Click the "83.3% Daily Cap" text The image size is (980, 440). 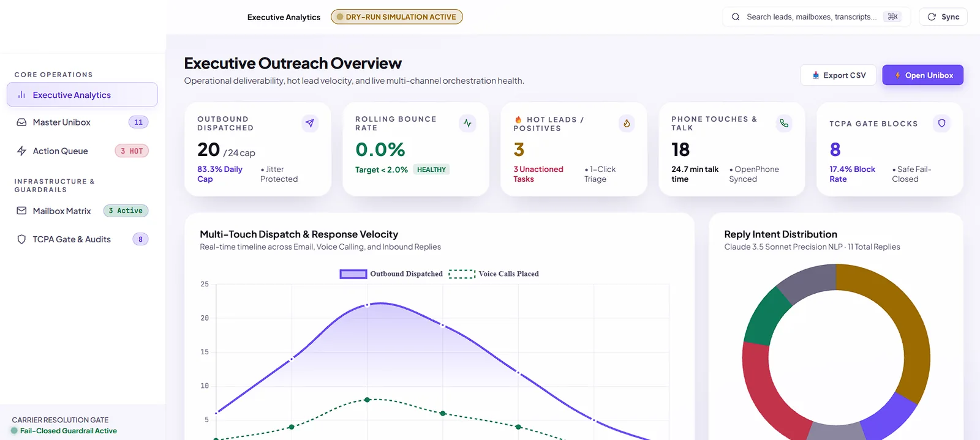[x=220, y=174]
